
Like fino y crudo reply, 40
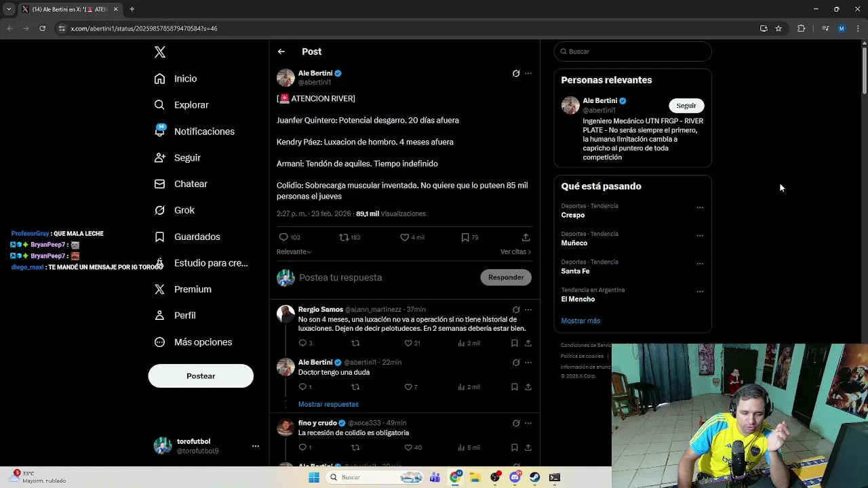pos(412,447)
